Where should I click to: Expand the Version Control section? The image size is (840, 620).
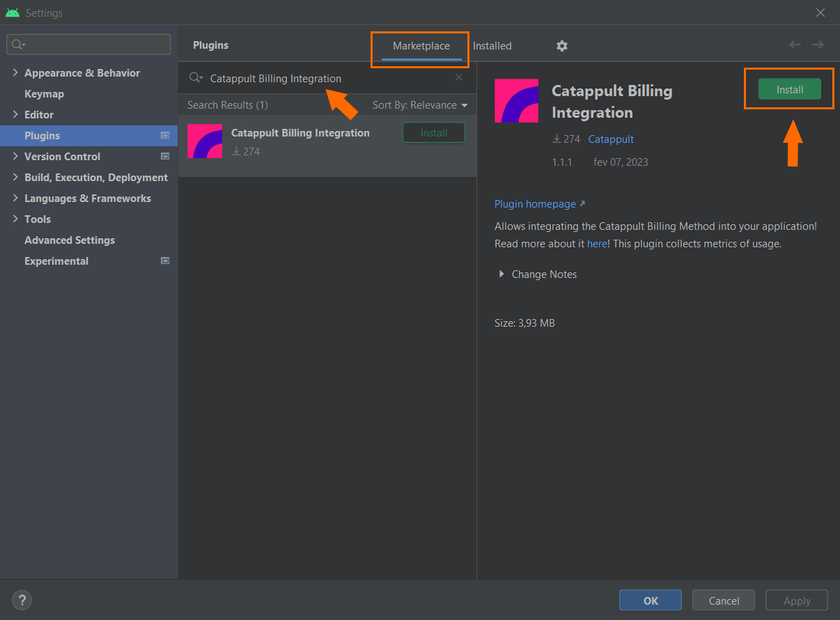click(x=15, y=157)
